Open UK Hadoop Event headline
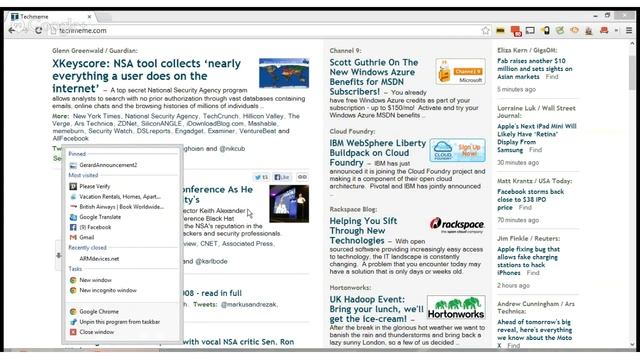This screenshot has height=360, width=640. [376, 309]
